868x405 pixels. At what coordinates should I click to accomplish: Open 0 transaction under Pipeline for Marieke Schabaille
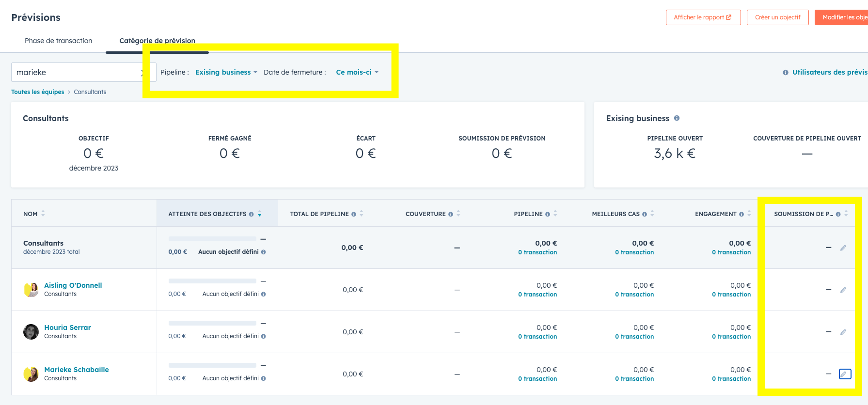pos(537,379)
